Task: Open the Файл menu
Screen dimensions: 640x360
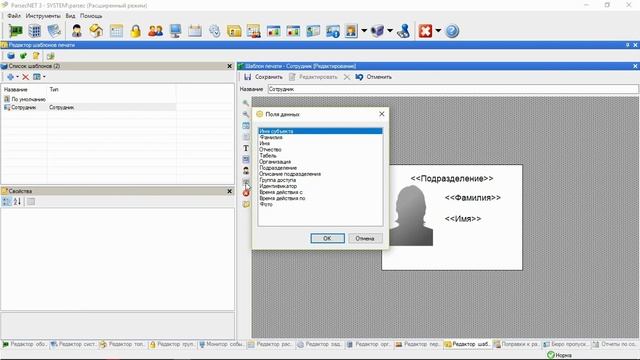Action: pos(13,16)
